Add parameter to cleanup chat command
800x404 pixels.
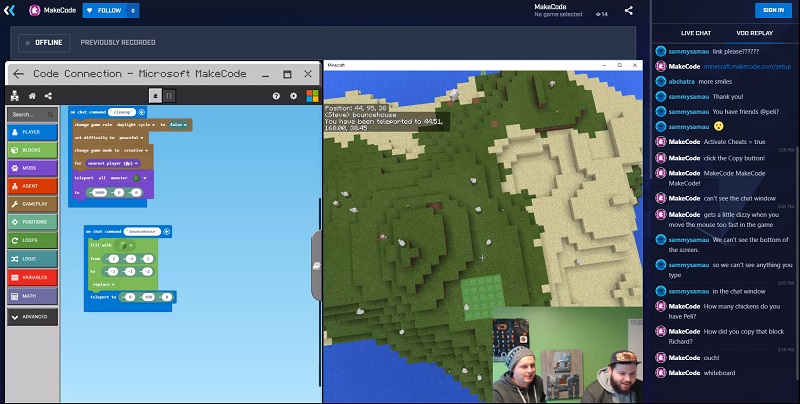click(141, 112)
